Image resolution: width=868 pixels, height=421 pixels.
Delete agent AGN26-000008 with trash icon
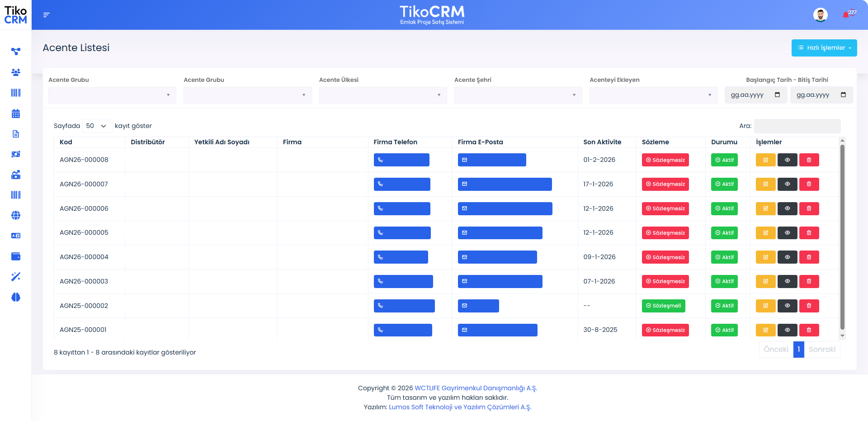point(809,160)
